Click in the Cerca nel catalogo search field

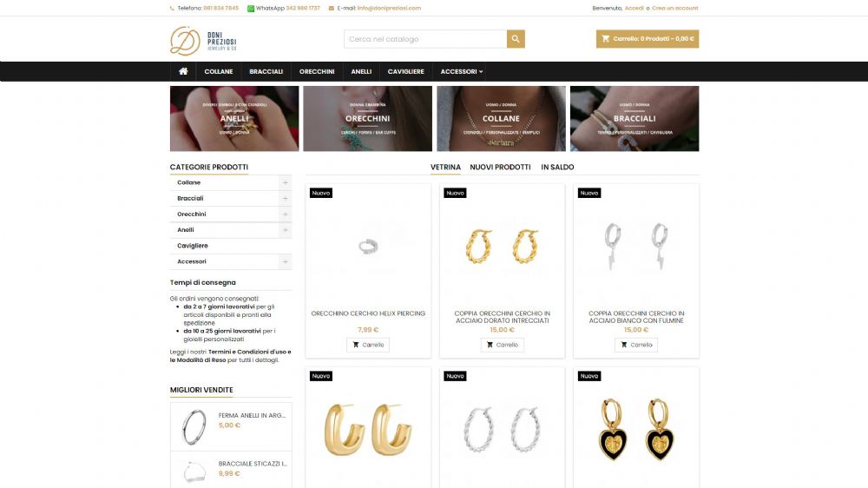coord(425,39)
